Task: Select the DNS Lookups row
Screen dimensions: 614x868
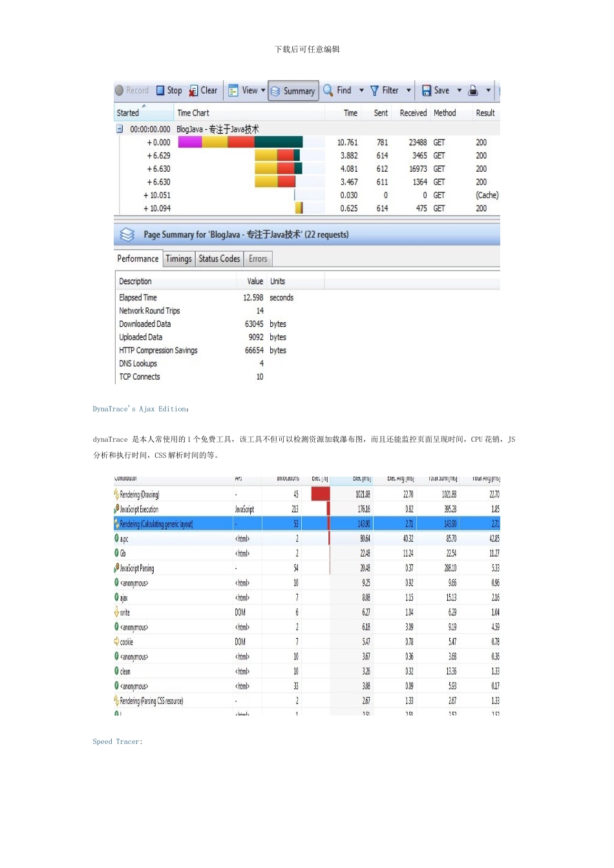Action: [x=220, y=364]
